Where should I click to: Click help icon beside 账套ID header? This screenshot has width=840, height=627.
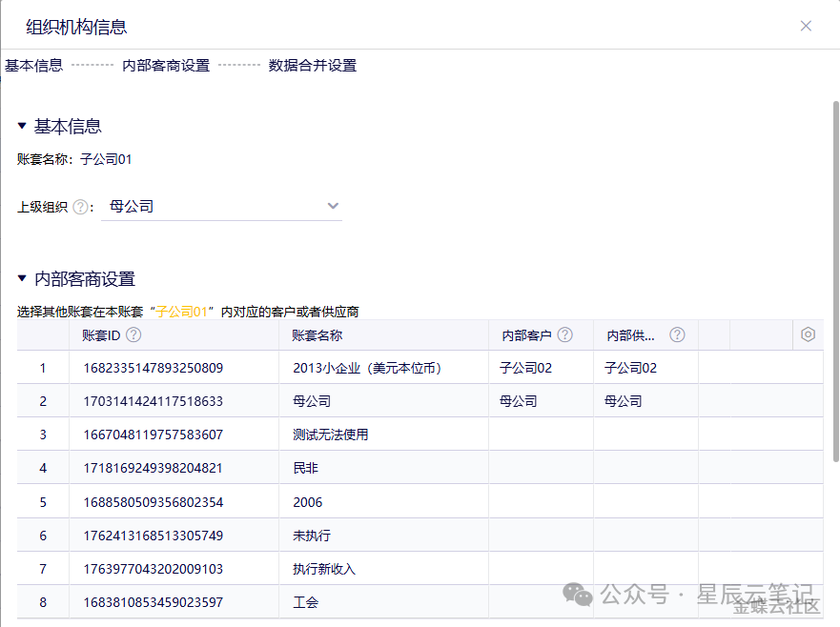(x=133, y=334)
